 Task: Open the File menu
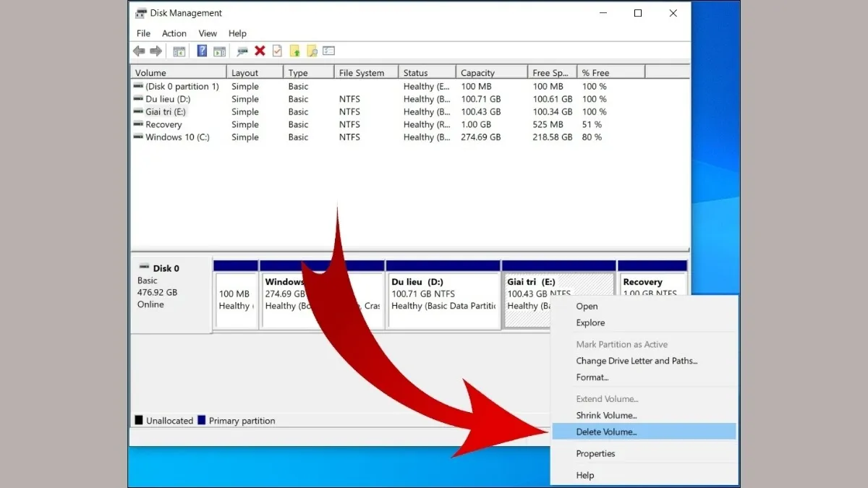(143, 33)
